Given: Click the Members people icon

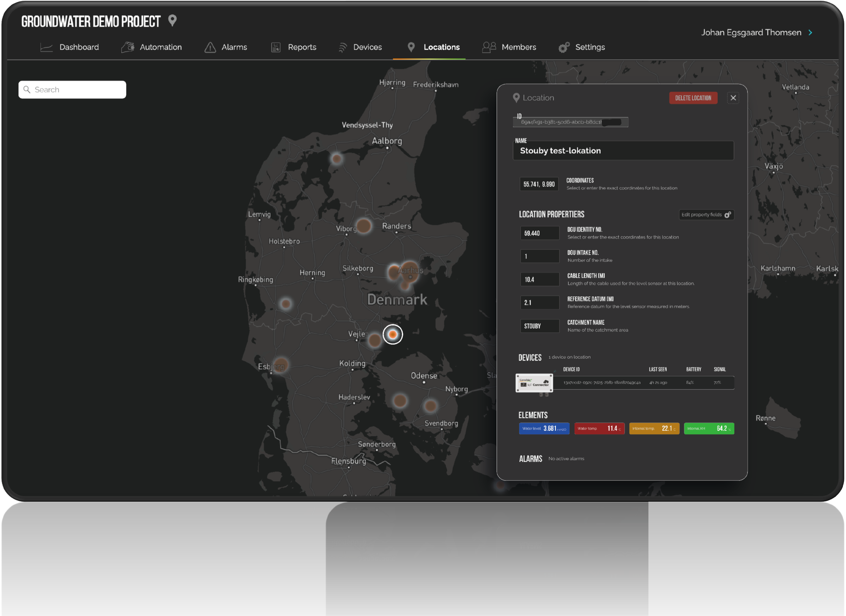Looking at the screenshot, I should [489, 47].
